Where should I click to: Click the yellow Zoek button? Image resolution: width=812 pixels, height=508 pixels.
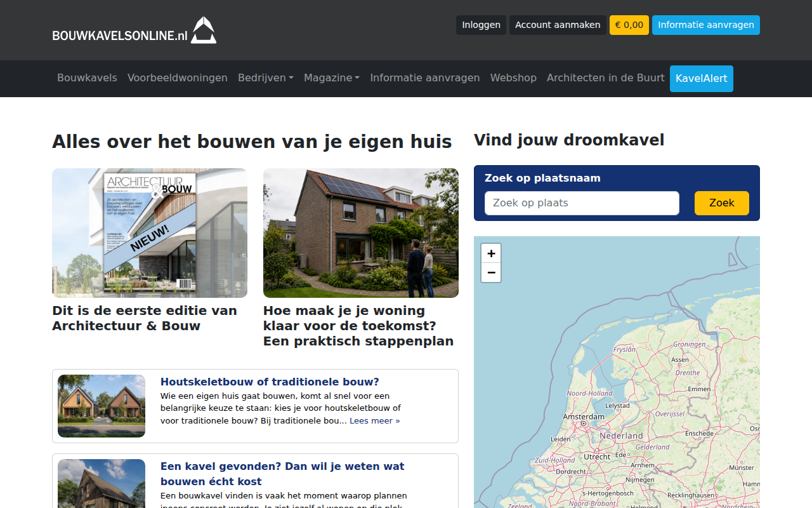tap(722, 203)
